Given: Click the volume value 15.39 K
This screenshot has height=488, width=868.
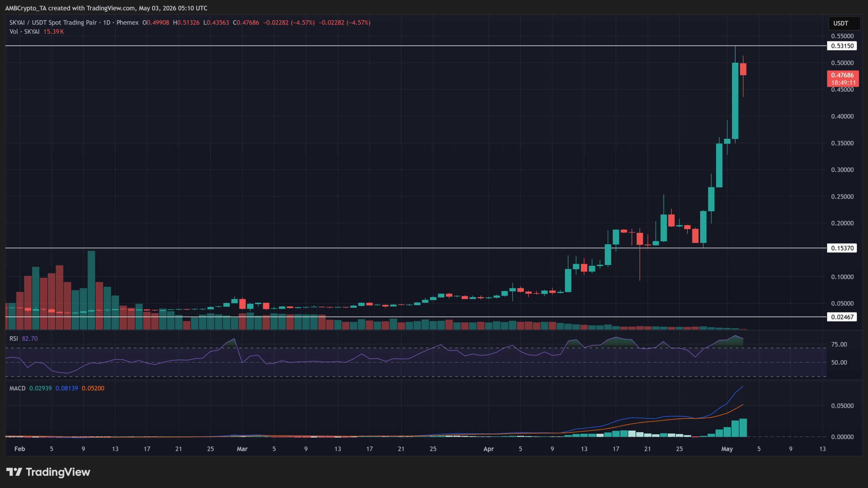Looking at the screenshot, I should tap(54, 32).
